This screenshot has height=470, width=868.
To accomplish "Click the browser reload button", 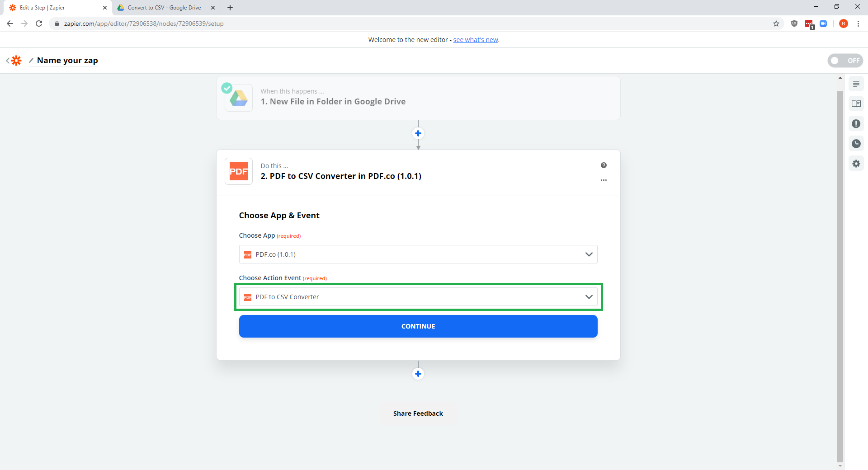I will pos(39,23).
